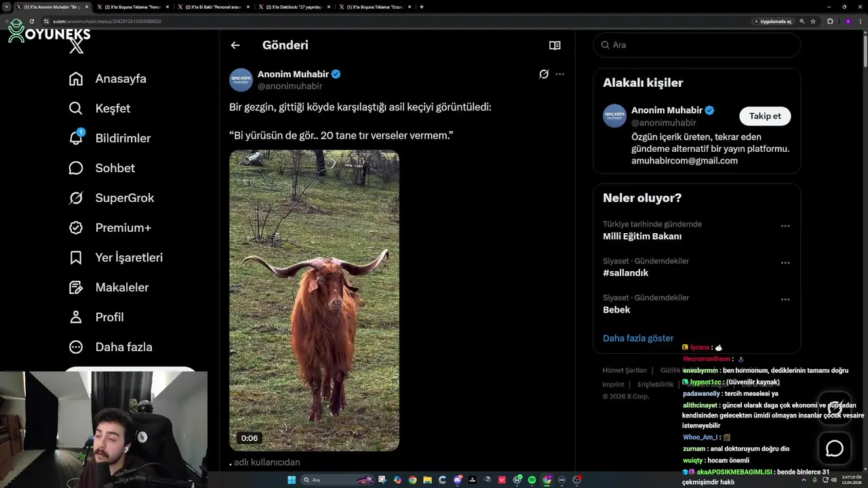
Task: Open Profil page
Action: click(96, 317)
